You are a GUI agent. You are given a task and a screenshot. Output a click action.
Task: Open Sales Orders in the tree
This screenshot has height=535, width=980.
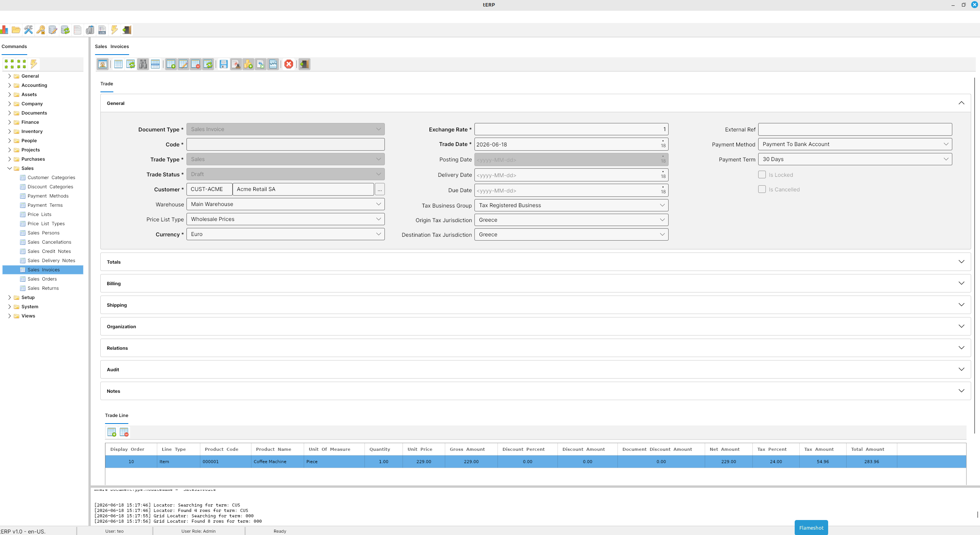pos(42,279)
